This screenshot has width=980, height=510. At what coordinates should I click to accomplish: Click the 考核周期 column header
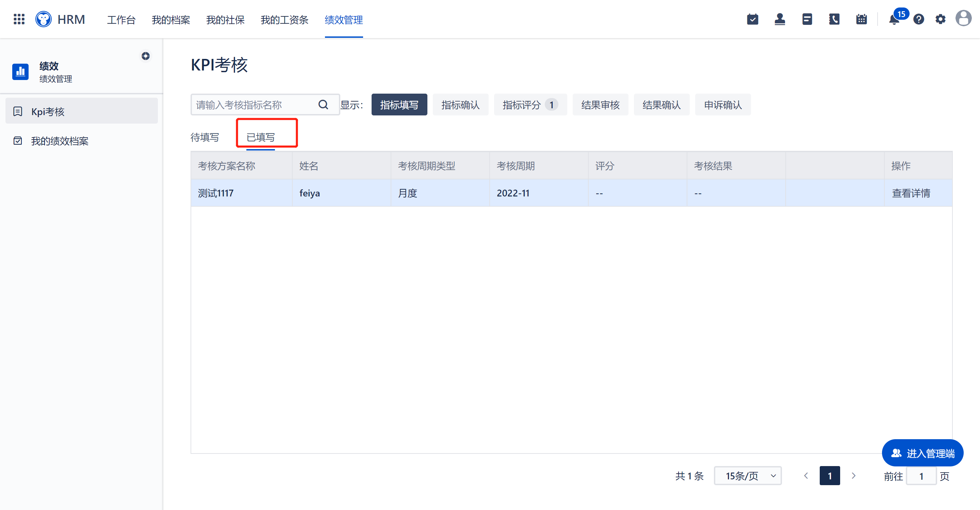(x=539, y=166)
